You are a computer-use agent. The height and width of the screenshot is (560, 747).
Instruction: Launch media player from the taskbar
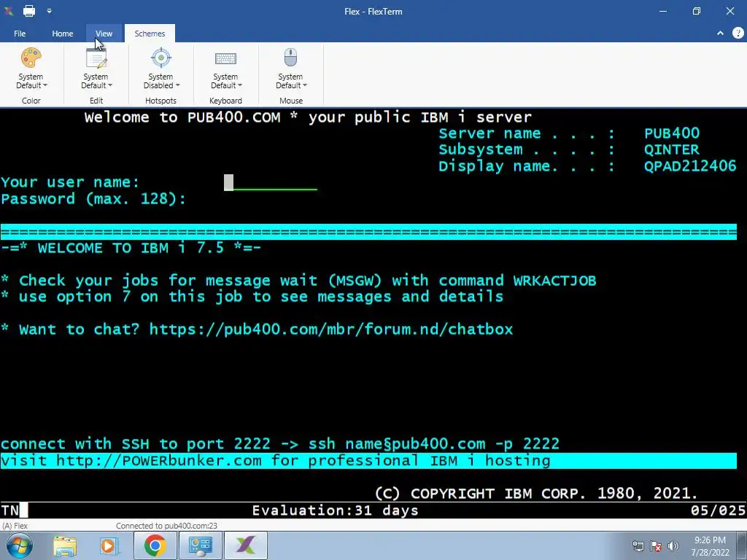pos(108,546)
